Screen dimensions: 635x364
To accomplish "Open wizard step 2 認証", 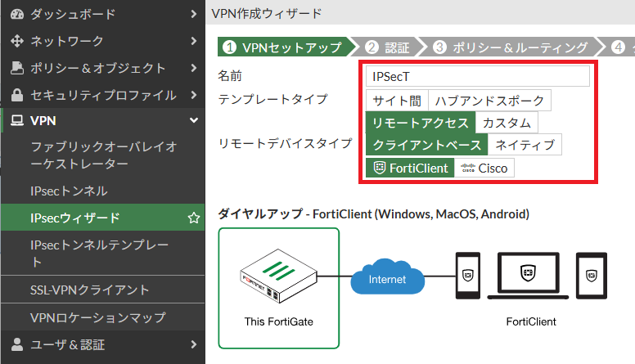I will pyautogui.click(x=388, y=47).
